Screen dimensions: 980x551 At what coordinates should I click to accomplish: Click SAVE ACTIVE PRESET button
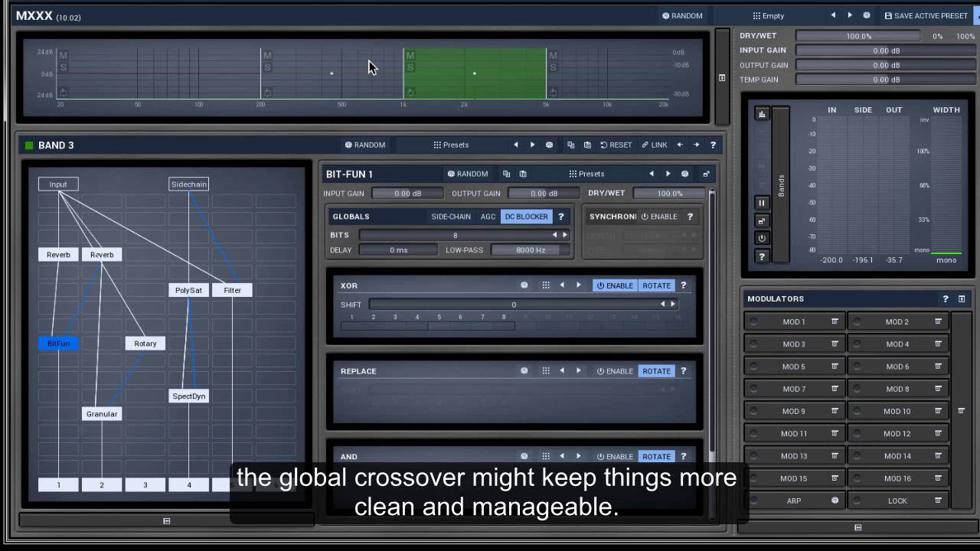click(x=926, y=15)
